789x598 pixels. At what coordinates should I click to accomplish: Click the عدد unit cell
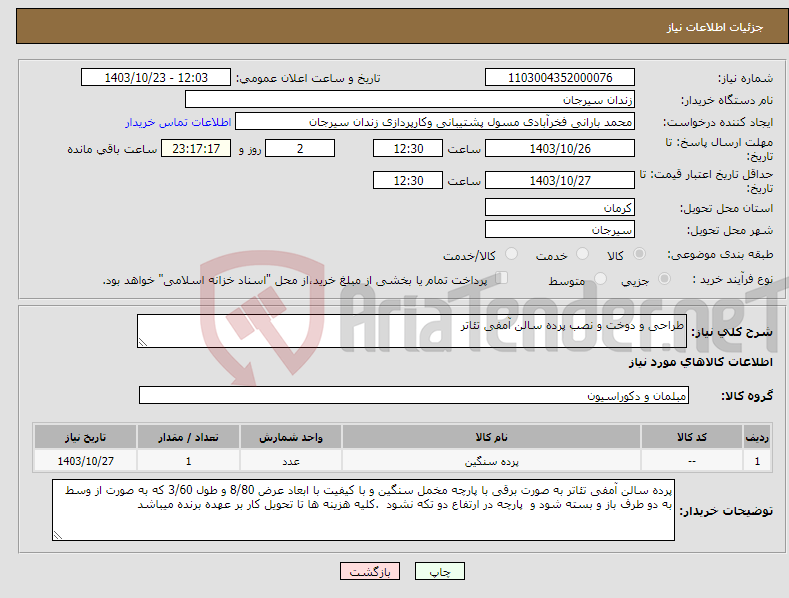(291, 461)
